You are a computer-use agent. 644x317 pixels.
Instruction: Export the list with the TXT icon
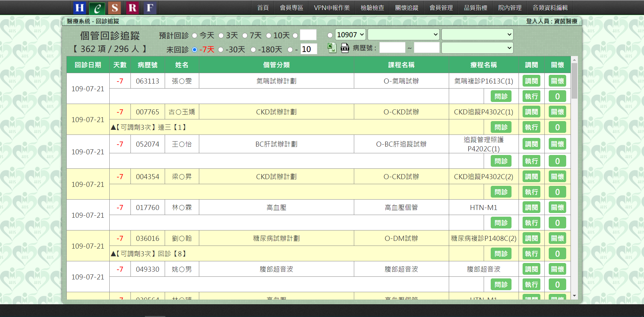click(345, 48)
